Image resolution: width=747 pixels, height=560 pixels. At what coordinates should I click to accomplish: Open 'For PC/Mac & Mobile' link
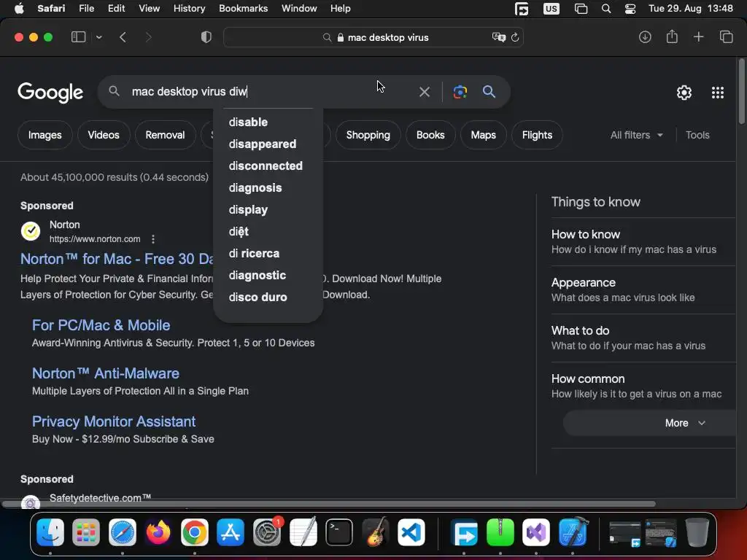click(x=101, y=325)
